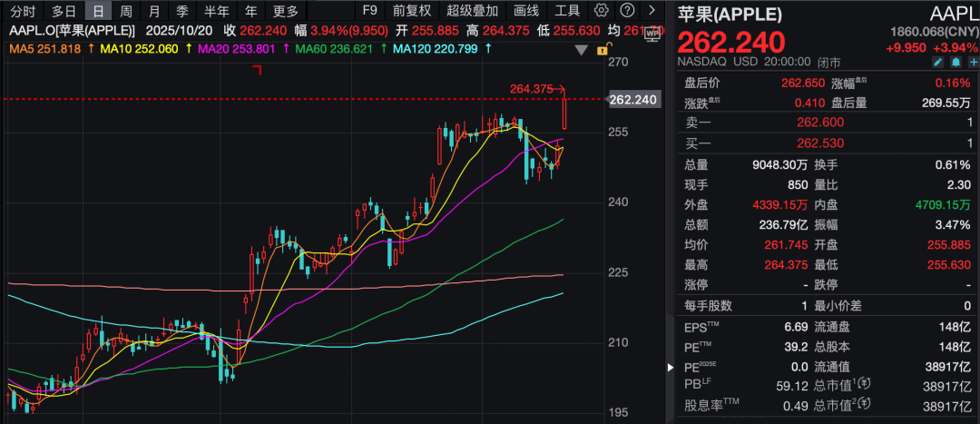This screenshot has width=980, height=424.
Task: Open the 更多 more periods dropdown
Action: tap(286, 11)
